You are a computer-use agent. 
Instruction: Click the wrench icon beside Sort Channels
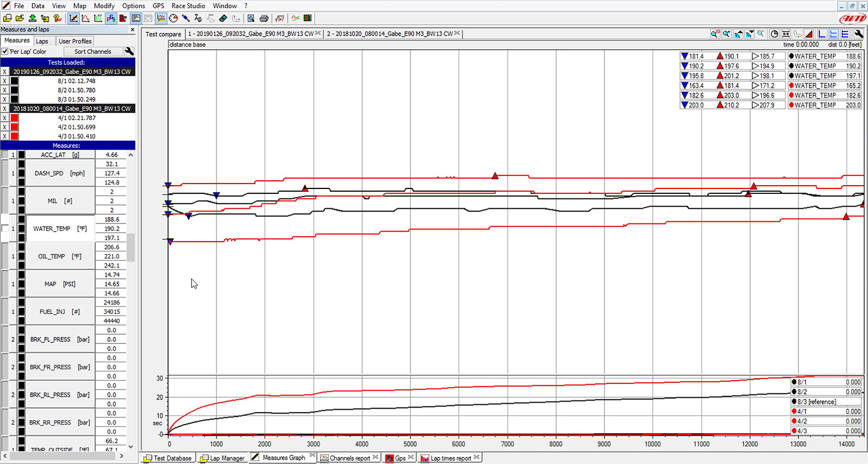point(129,51)
